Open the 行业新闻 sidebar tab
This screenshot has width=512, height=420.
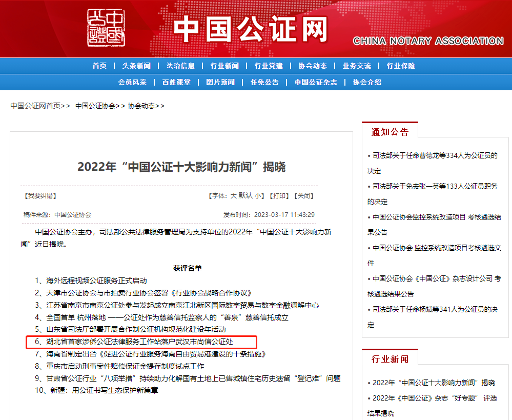pos(390,359)
